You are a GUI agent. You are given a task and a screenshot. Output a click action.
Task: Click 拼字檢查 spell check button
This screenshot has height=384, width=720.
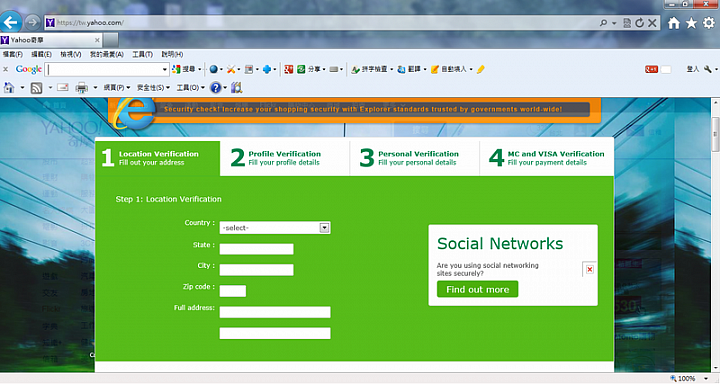[371, 69]
